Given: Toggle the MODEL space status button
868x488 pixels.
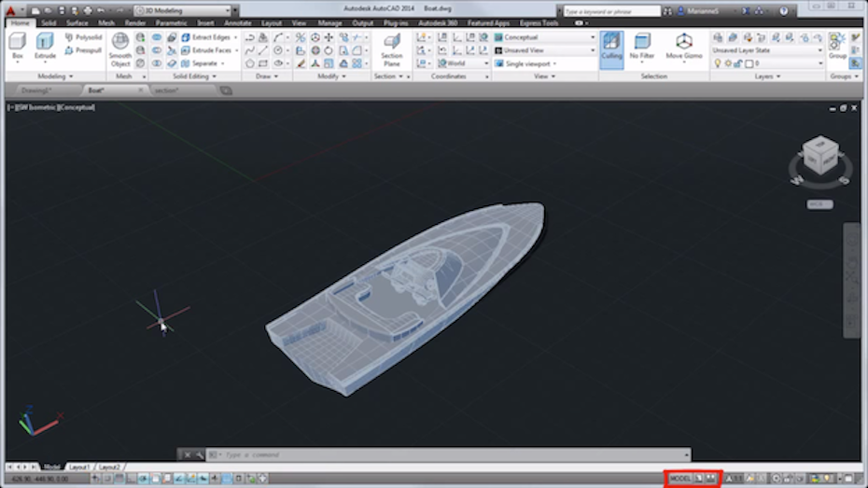Looking at the screenshot, I should click(680, 478).
